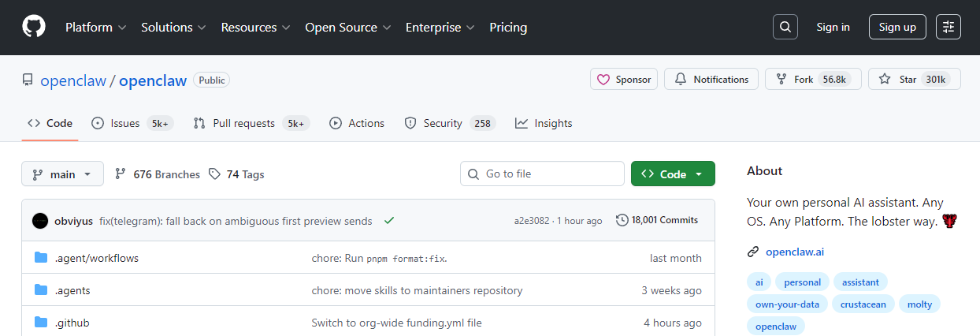
Task: Expand the Resources menu
Action: coord(256,27)
